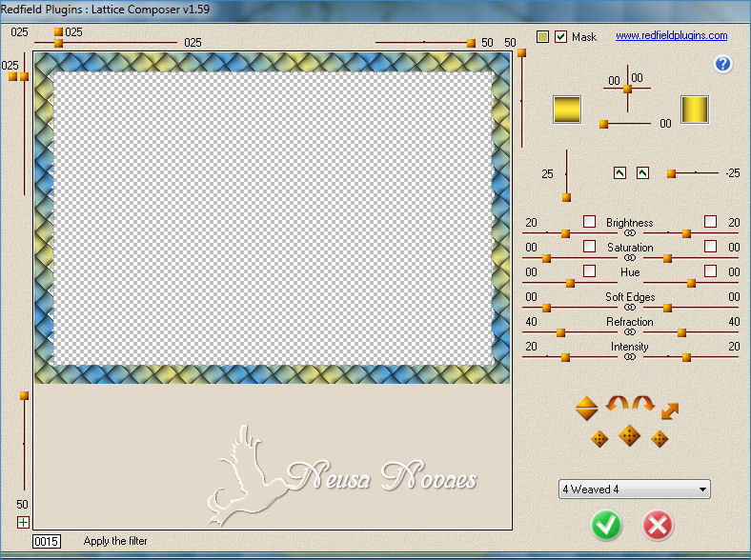Open the blue help question mark
The height and width of the screenshot is (560, 751).
[722, 64]
